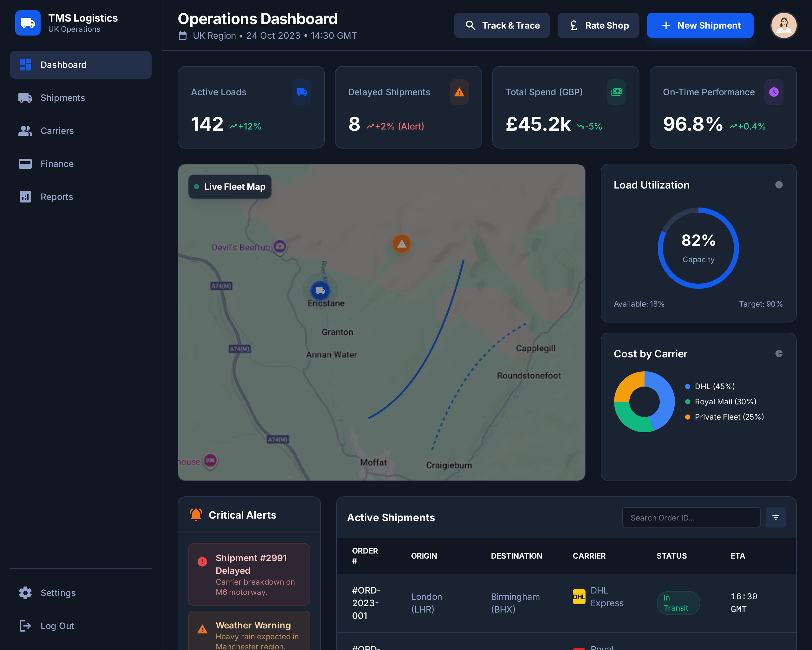Switch to the Dashboard tab
The width and height of the screenshot is (812, 650).
(63, 64)
